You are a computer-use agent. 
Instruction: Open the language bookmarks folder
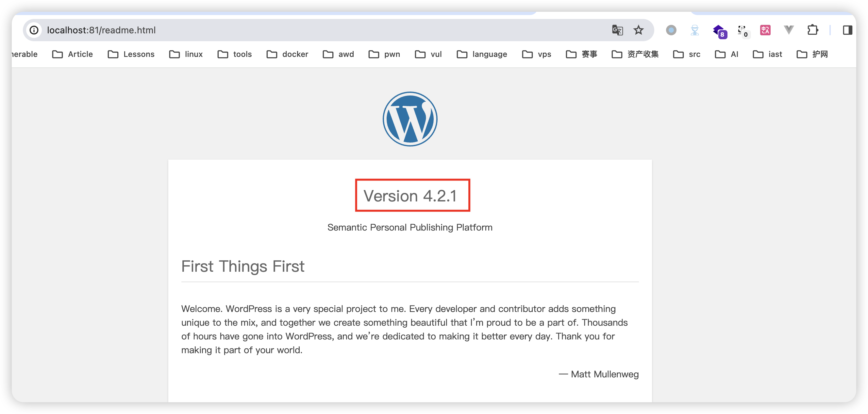[x=482, y=54]
